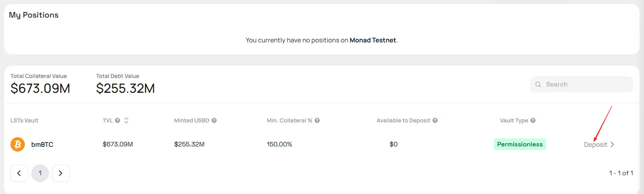Click the chevron next to Deposit

click(612, 144)
